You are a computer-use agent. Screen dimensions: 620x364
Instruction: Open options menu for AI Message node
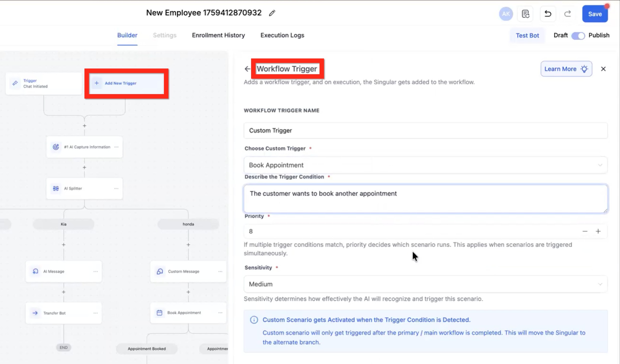(95, 271)
